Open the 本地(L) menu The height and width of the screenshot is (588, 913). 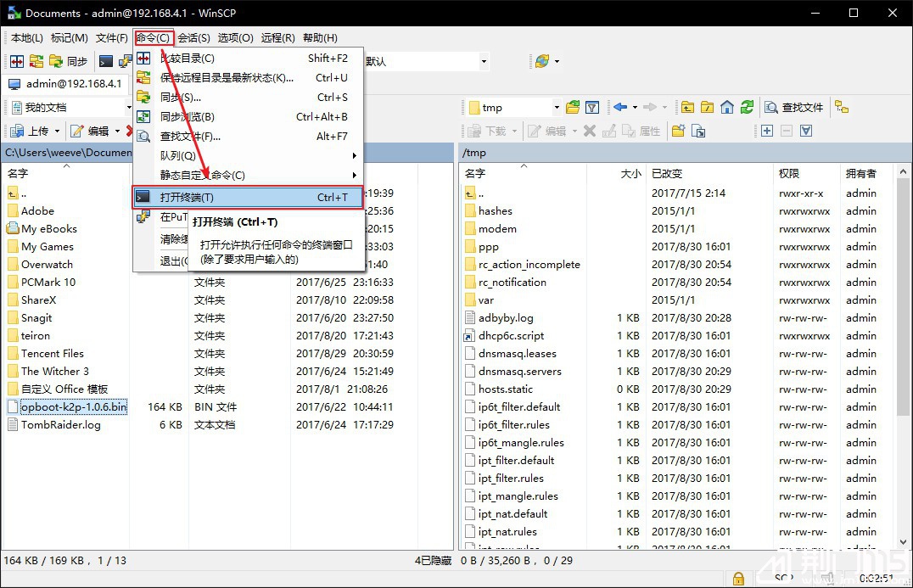[27, 38]
